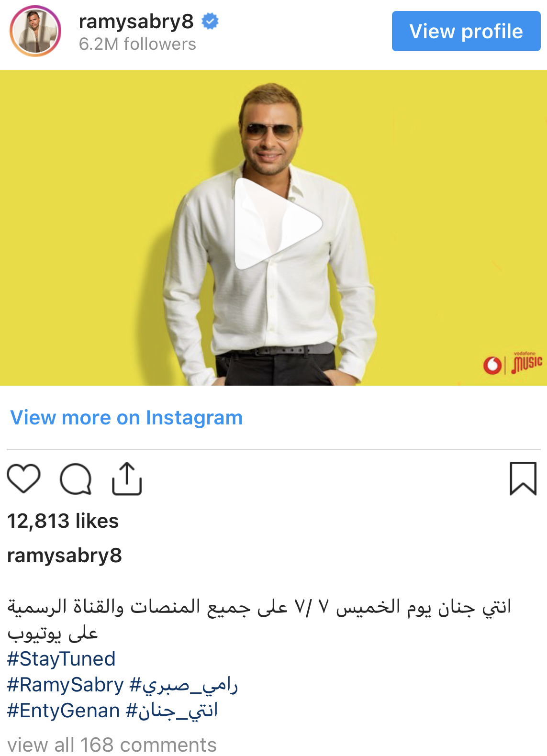Open View more on Instagram link

126,417
